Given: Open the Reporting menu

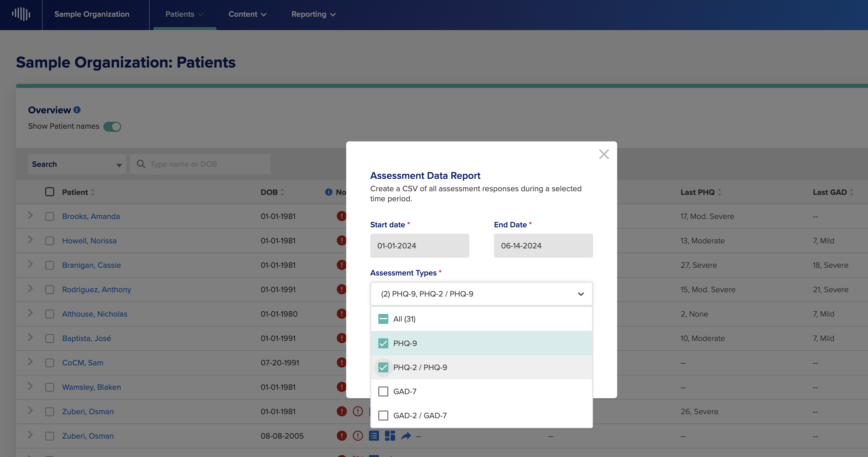Looking at the screenshot, I should click(x=314, y=14).
